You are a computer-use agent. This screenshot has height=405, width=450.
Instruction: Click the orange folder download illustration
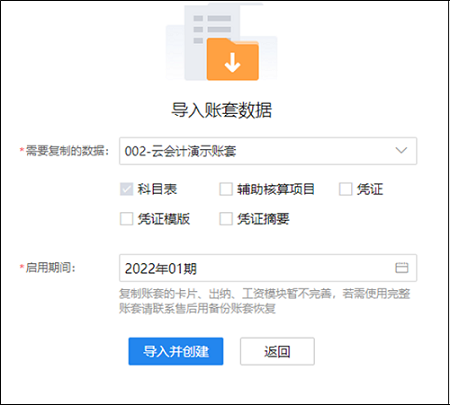[x=233, y=59]
